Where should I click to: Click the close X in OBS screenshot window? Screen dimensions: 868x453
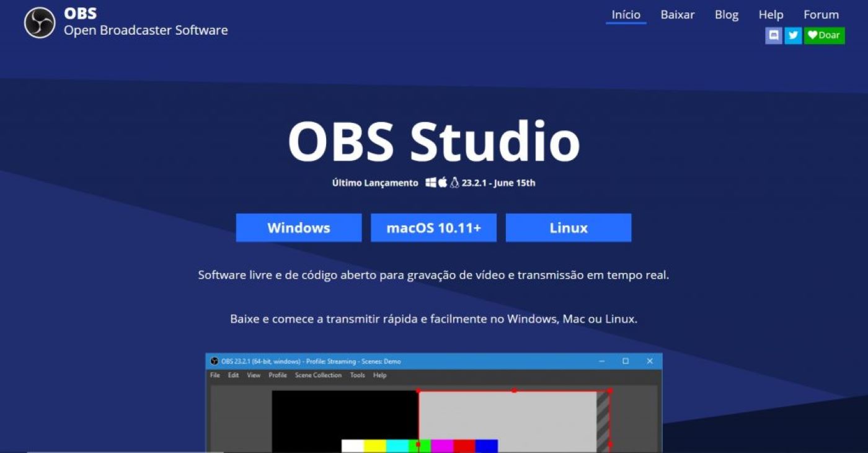(650, 361)
